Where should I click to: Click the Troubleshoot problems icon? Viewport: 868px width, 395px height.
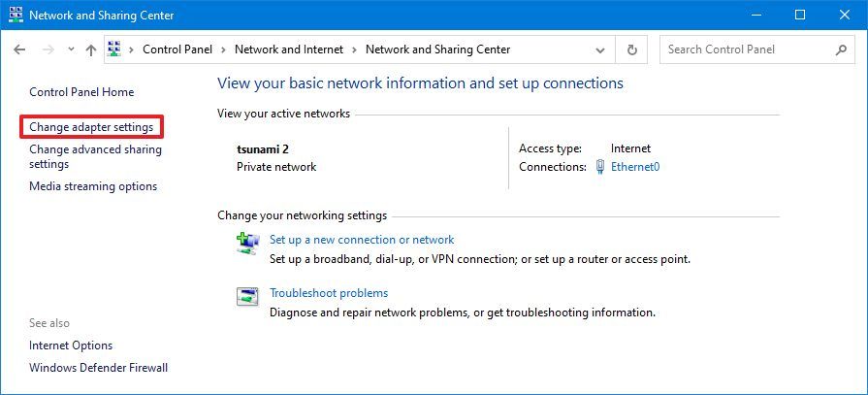[x=247, y=297]
